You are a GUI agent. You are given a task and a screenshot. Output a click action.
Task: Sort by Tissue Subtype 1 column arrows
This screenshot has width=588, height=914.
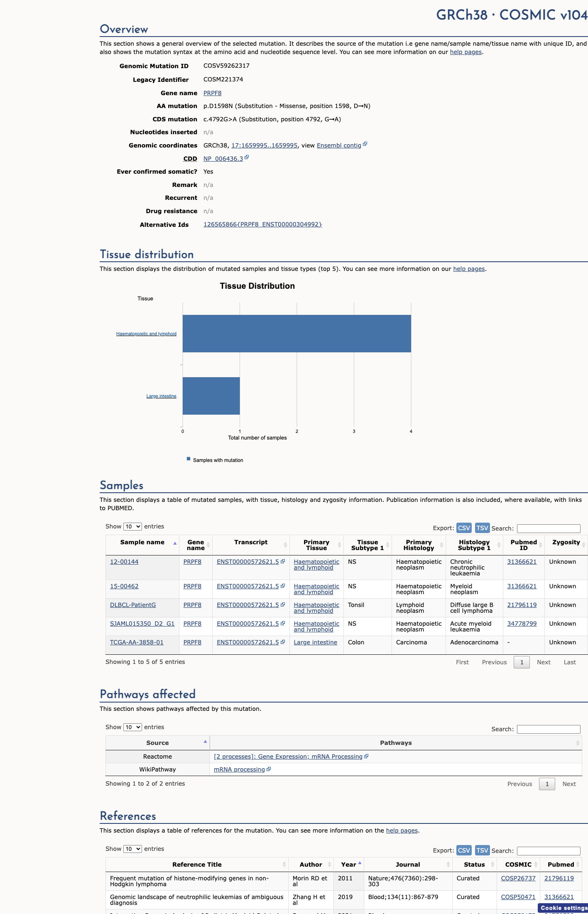pyautogui.click(x=387, y=545)
